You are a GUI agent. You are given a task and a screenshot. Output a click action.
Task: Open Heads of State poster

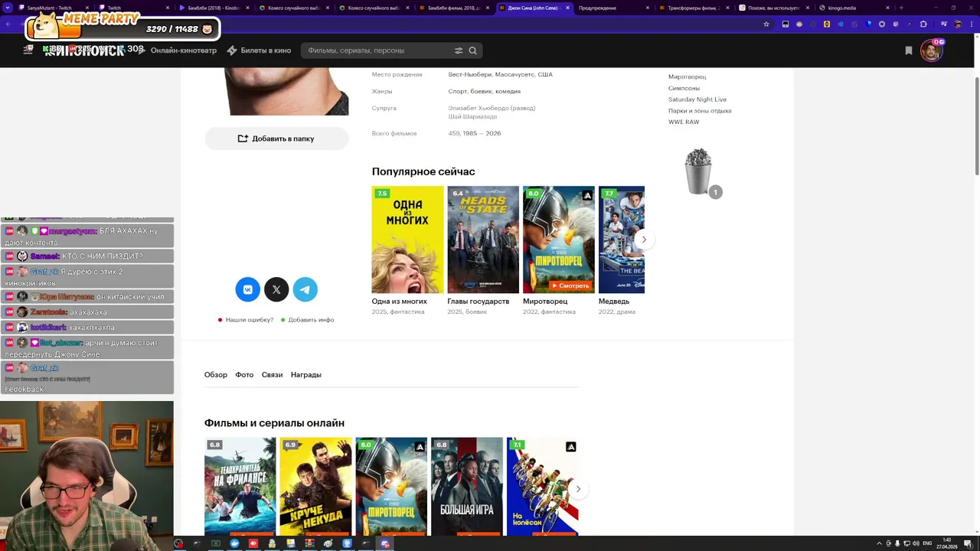click(x=483, y=240)
